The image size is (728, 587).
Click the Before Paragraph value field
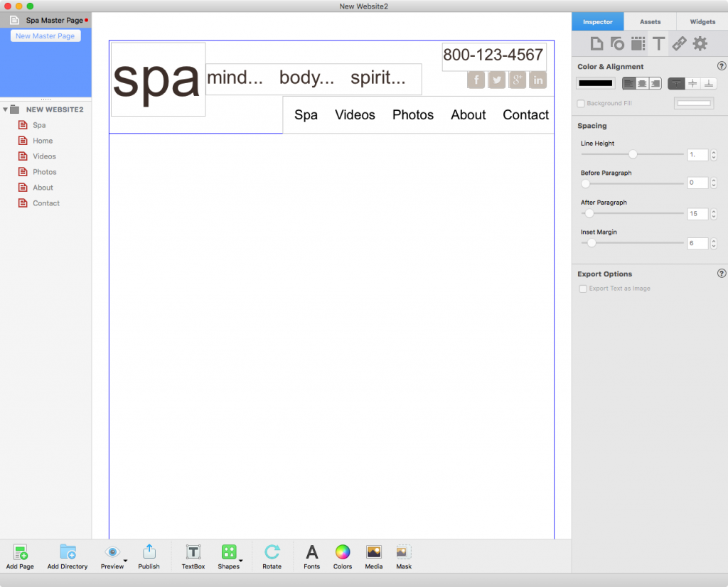697,183
